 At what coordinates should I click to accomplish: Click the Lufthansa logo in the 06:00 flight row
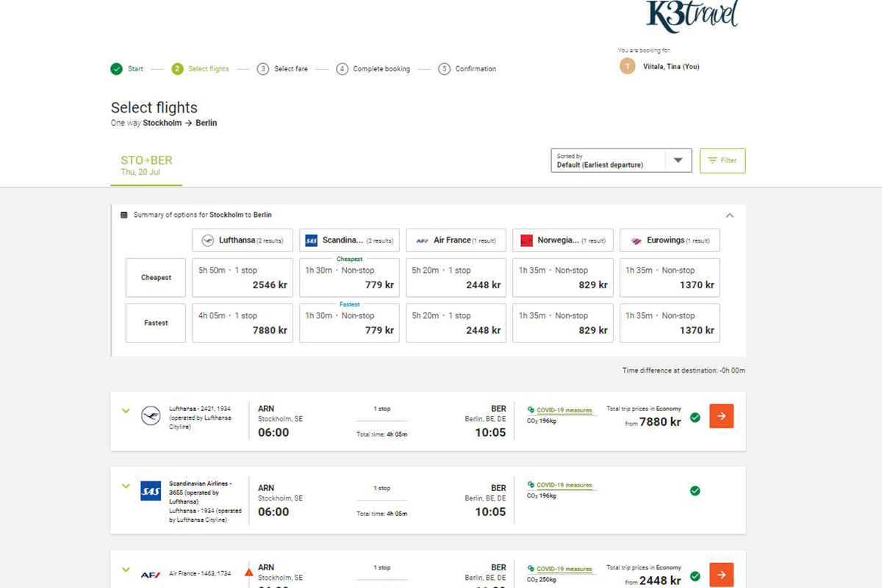(151, 416)
